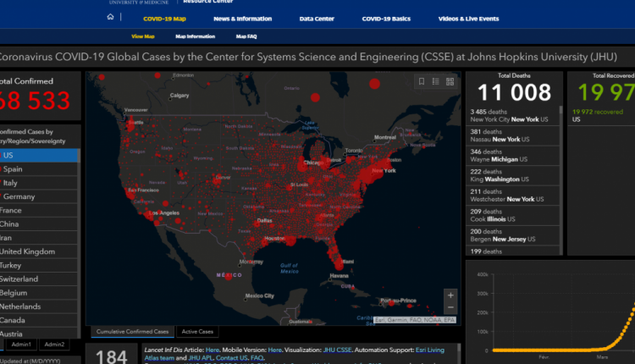This screenshot has height=364, width=635.
Task: Select China in the country list
Action: click(38, 224)
